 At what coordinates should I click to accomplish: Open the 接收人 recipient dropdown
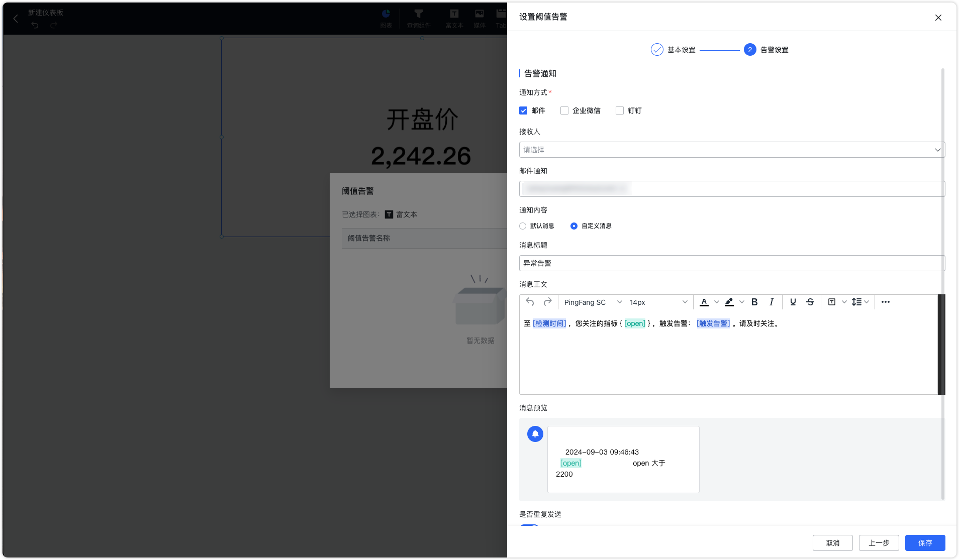(x=732, y=150)
